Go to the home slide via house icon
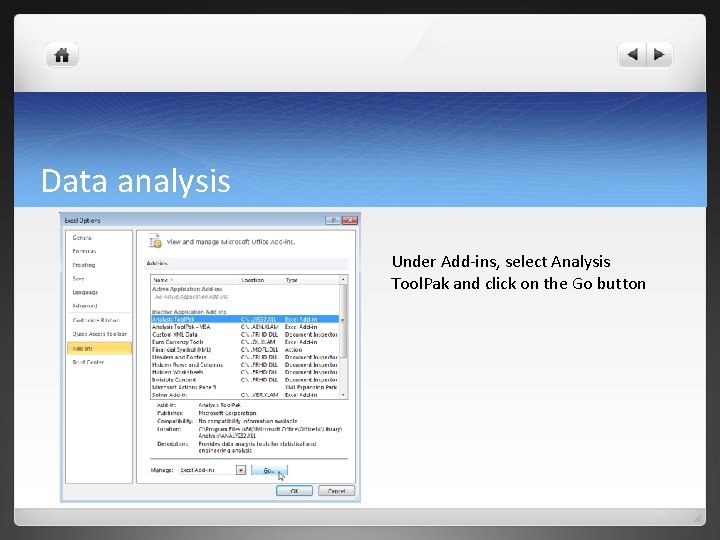 (62, 55)
